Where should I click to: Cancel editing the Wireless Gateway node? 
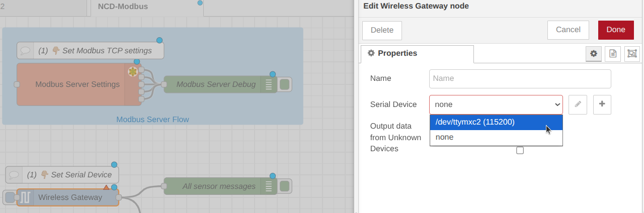(568, 30)
